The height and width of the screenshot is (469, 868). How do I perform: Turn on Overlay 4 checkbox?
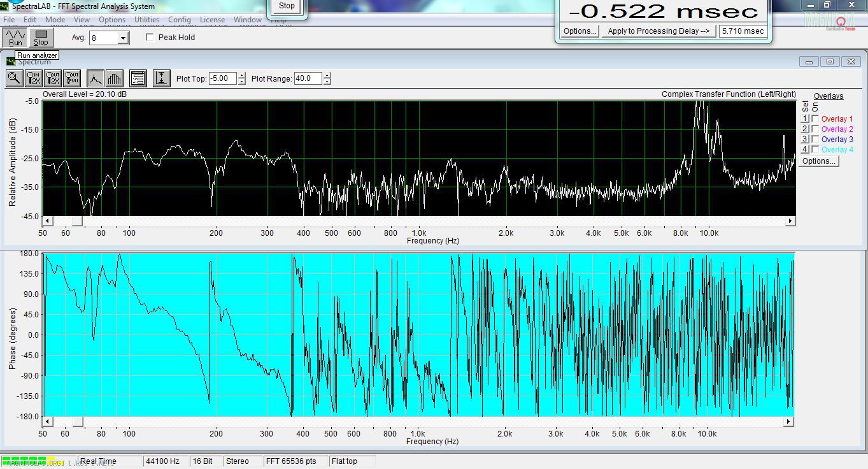pos(816,150)
